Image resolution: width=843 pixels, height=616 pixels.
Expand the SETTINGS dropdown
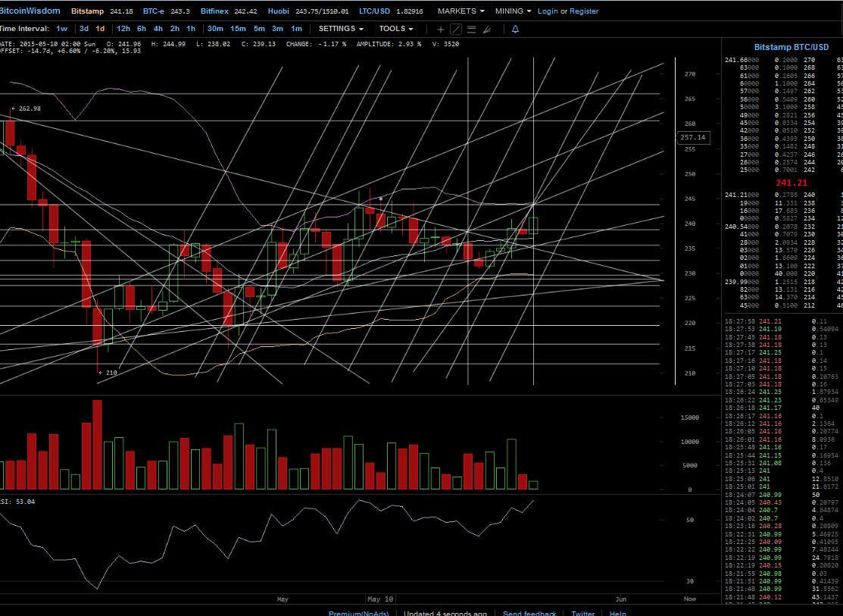(x=341, y=29)
